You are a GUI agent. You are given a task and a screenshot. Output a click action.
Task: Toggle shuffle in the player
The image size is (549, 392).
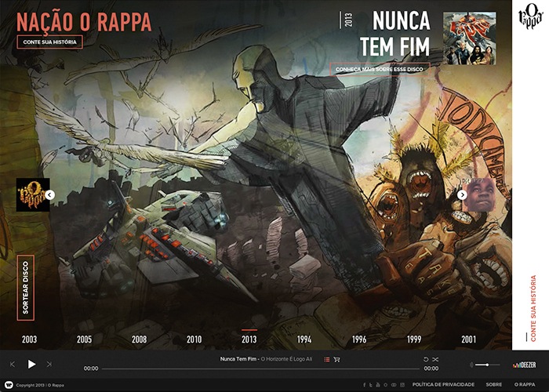point(435,359)
